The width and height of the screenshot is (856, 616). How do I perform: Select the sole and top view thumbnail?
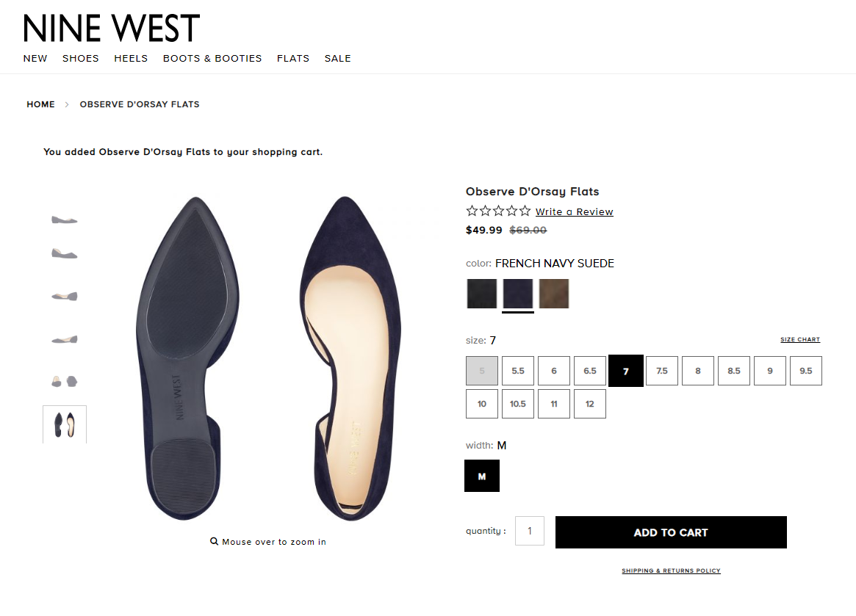(x=65, y=424)
